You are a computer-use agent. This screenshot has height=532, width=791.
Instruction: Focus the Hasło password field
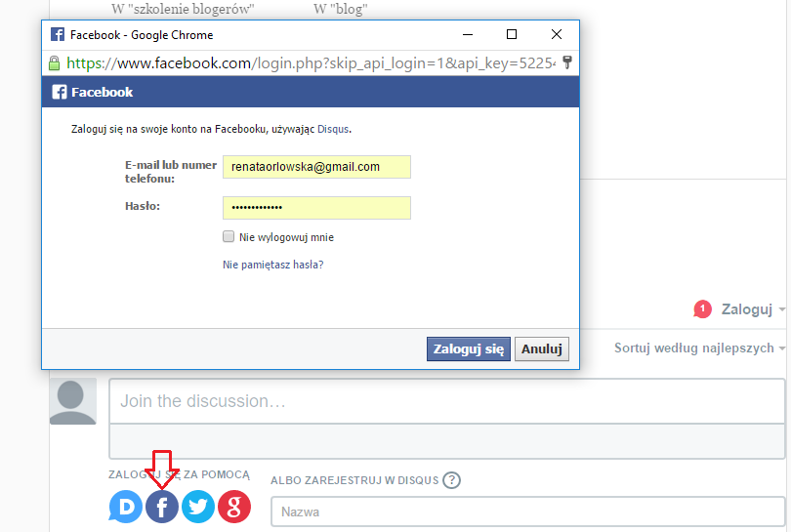click(x=316, y=208)
